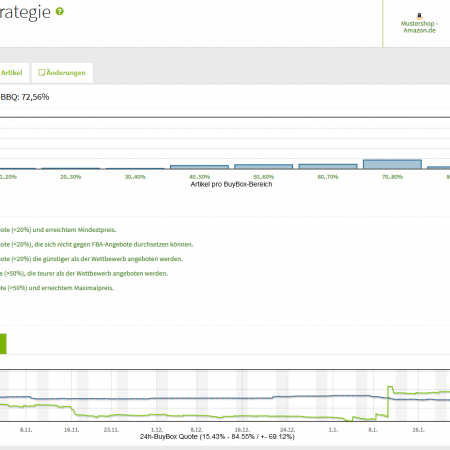Click the 16.12. marker on timeline chart
Image resolution: width=450 pixels, height=450 pixels.
242,430
